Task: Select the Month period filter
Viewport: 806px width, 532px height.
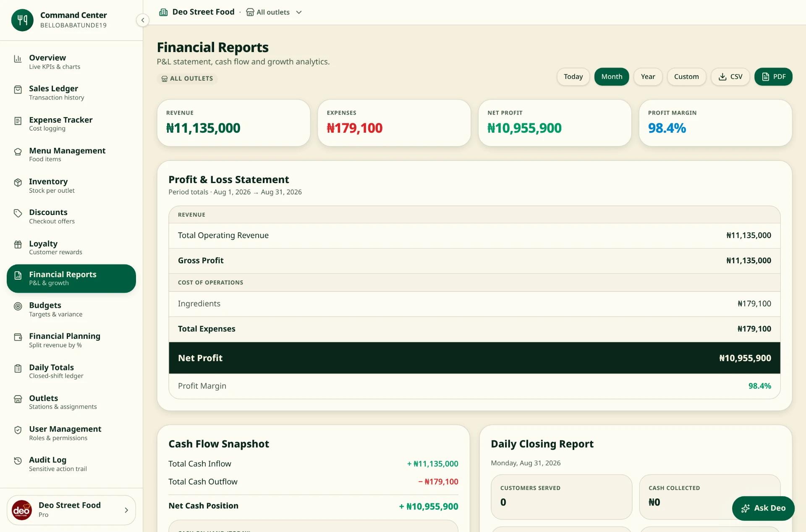Action: pos(612,76)
